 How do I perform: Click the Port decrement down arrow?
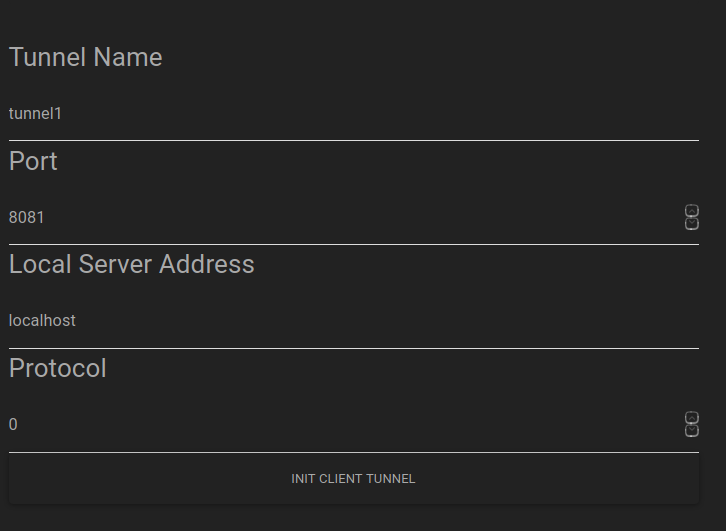pos(691,223)
